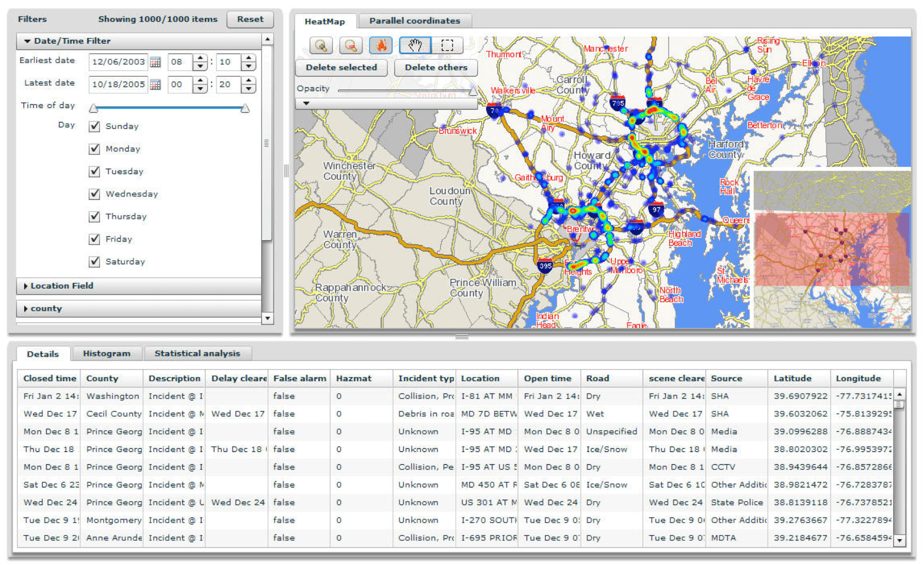Toggle off the Saturday checkbox
Image resolution: width=924 pixels, height=565 pixels.
click(x=94, y=261)
